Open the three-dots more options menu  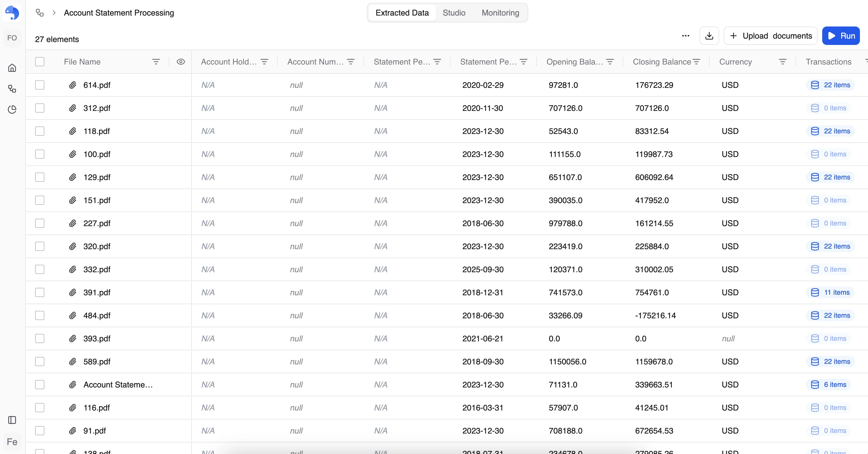[685, 36]
